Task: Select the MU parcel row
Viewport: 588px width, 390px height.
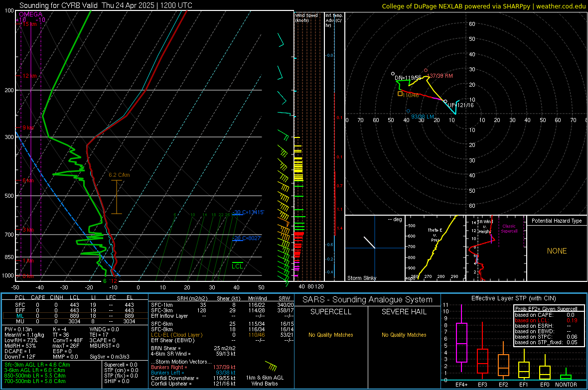Action: coord(75,321)
